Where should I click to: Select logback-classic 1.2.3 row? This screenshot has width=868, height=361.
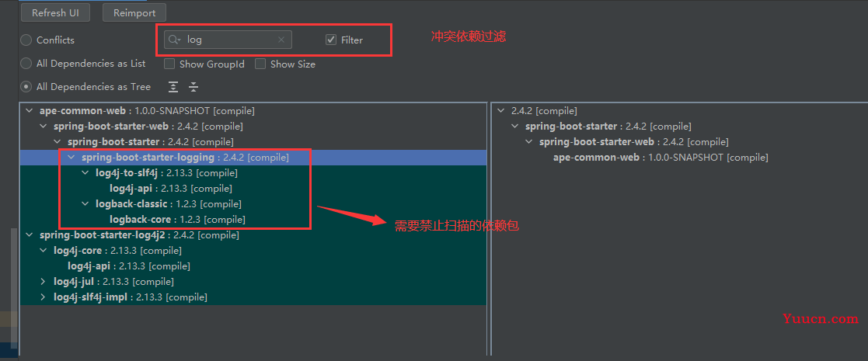click(253, 204)
